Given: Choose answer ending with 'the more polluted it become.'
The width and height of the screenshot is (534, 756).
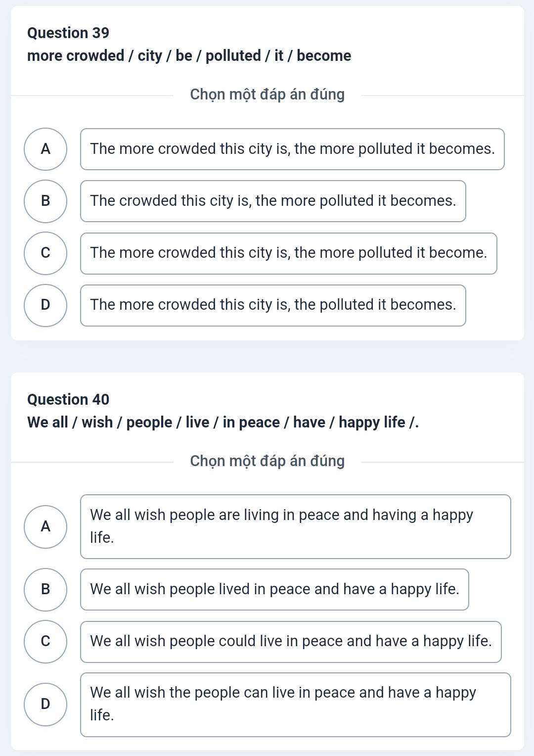Looking at the screenshot, I should (288, 253).
